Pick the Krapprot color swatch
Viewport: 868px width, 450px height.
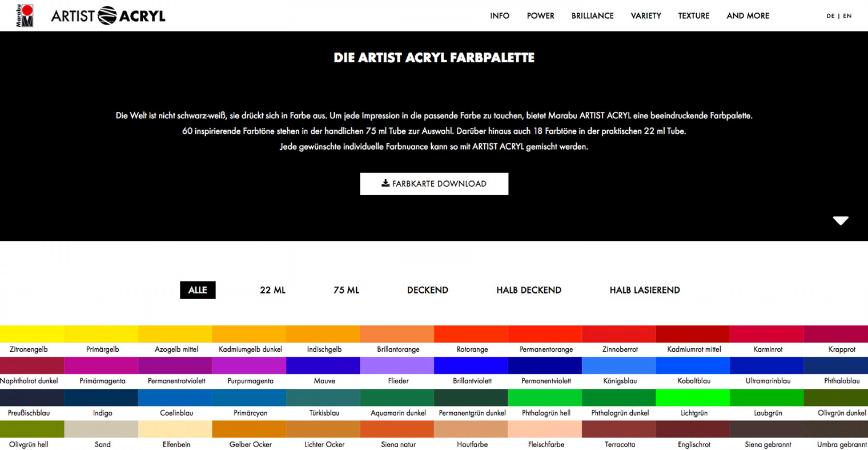(836, 334)
